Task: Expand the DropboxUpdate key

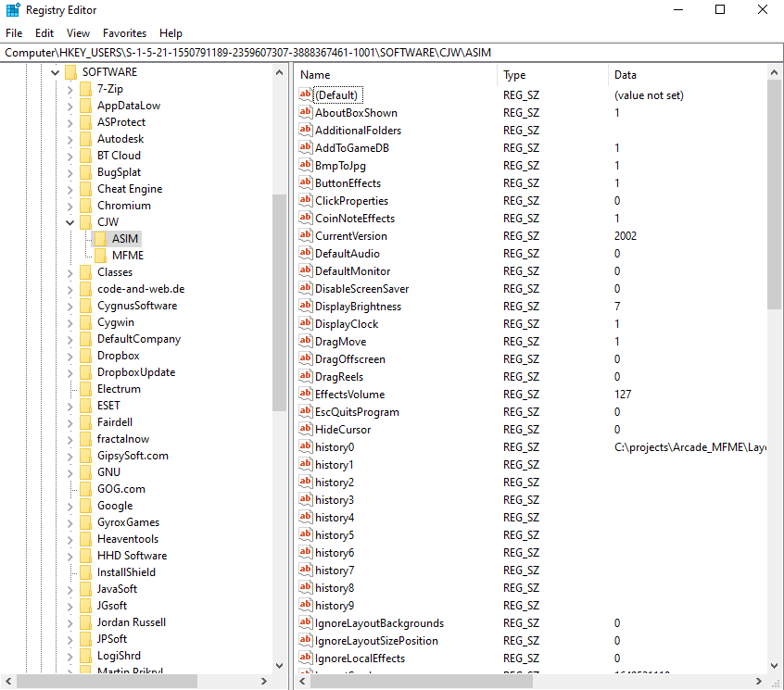Action: coord(70,372)
